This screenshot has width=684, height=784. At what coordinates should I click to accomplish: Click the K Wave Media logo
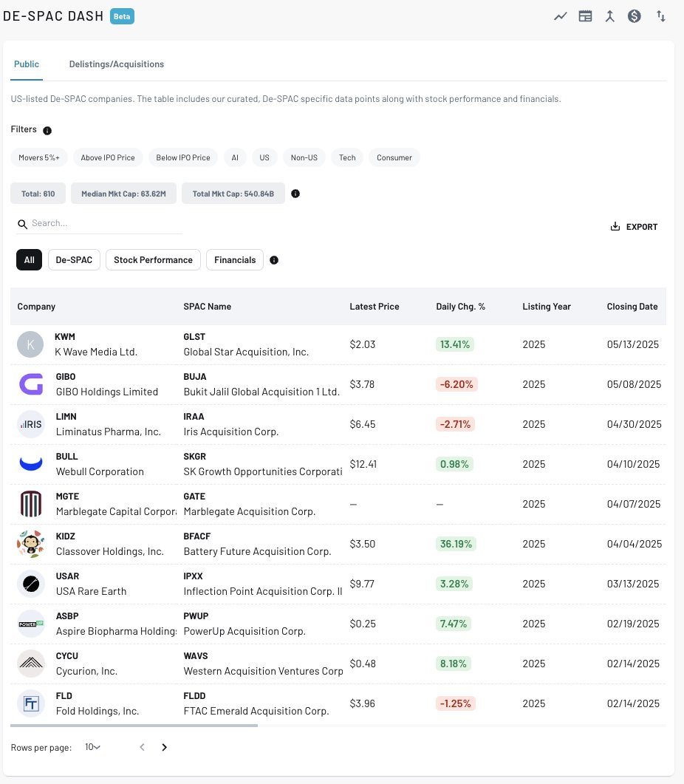30,344
